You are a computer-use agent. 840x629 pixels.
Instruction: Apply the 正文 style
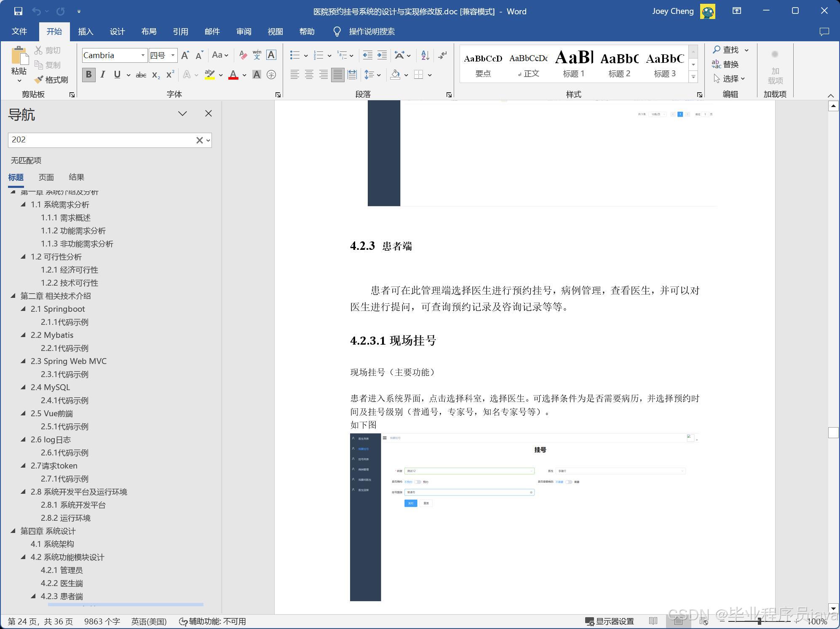click(x=528, y=64)
